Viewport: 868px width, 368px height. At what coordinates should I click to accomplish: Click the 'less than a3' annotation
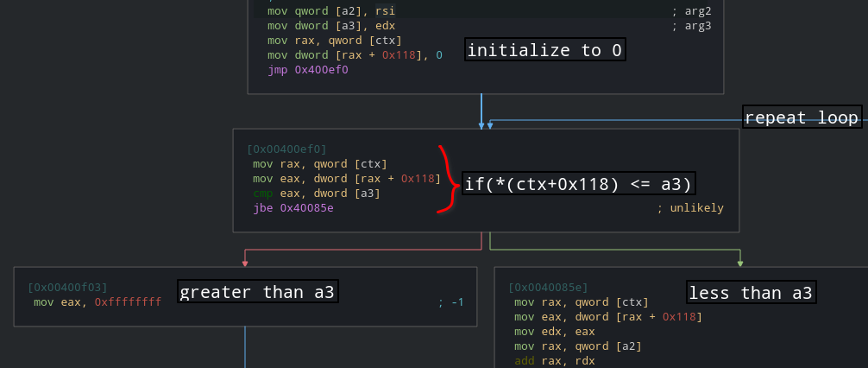click(x=750, y=293)
